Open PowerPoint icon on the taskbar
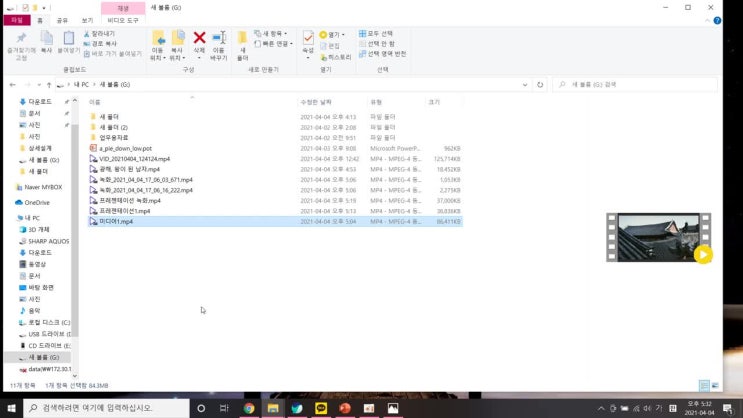Screen dimensions: 743x418 [x=345, y=408]
